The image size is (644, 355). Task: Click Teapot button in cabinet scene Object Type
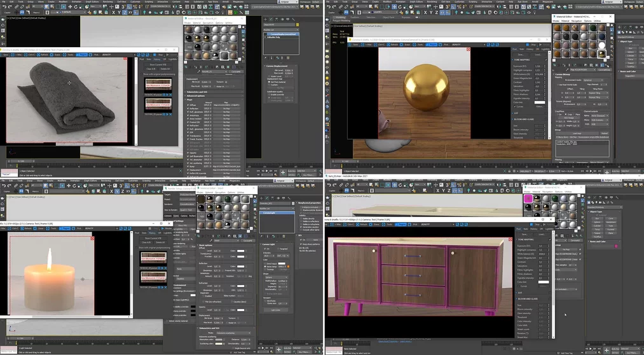coord(597,233)
